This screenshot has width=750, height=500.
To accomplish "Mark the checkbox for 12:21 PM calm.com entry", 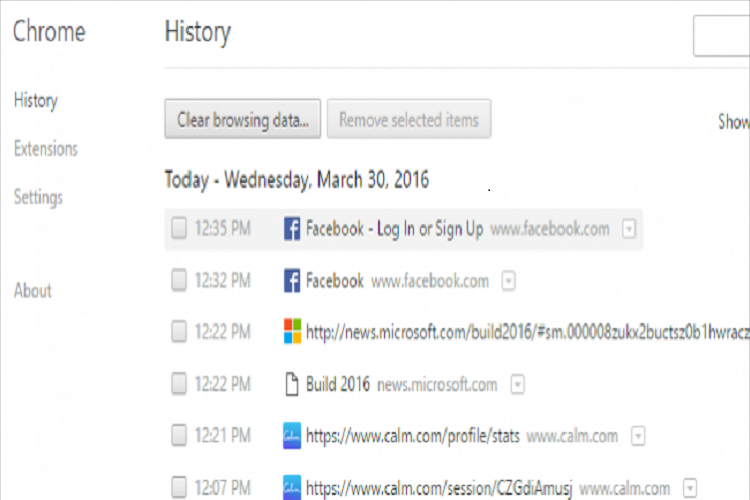I will click(179, 435).
